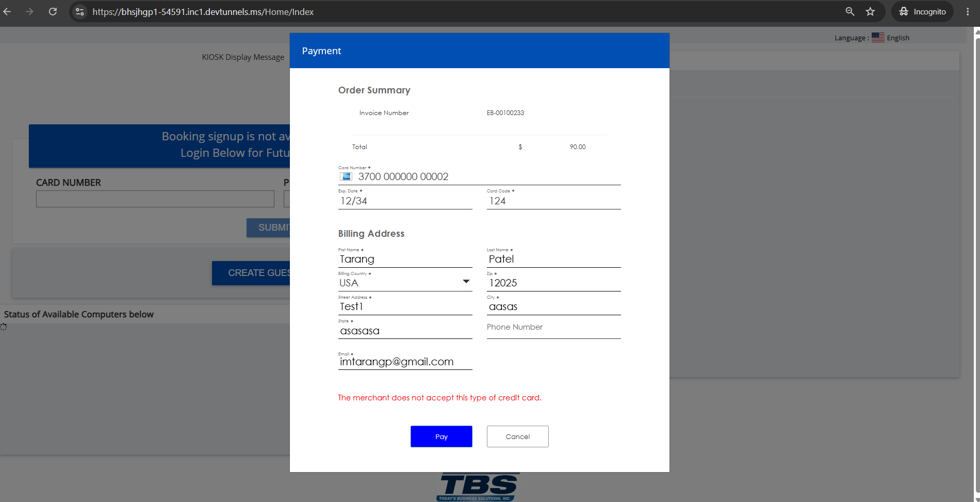
Task: Click the Phone Number field
Action: click(554, 328)
